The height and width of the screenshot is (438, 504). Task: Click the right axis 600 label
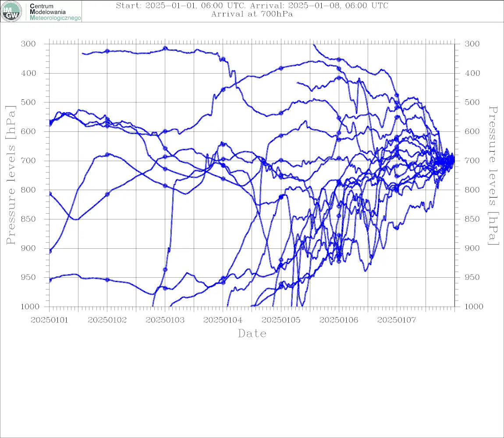(472, 131)
